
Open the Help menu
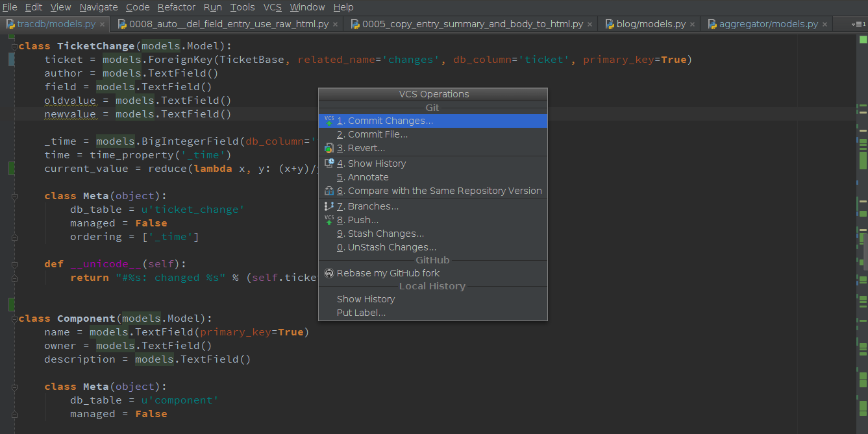click(x=343, y=7)
